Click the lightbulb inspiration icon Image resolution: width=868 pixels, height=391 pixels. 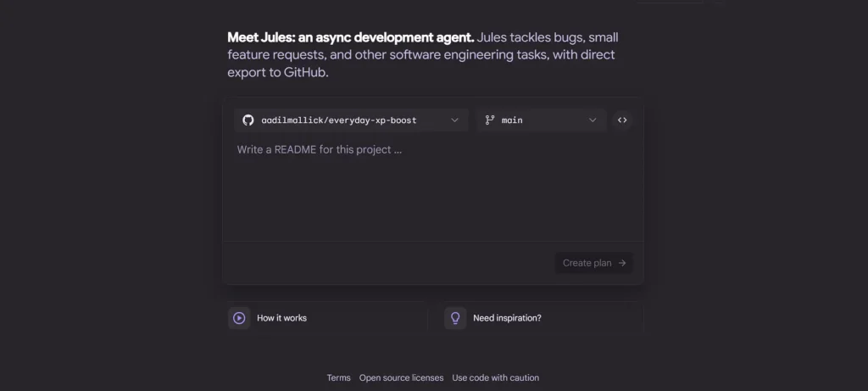[455, 318]
